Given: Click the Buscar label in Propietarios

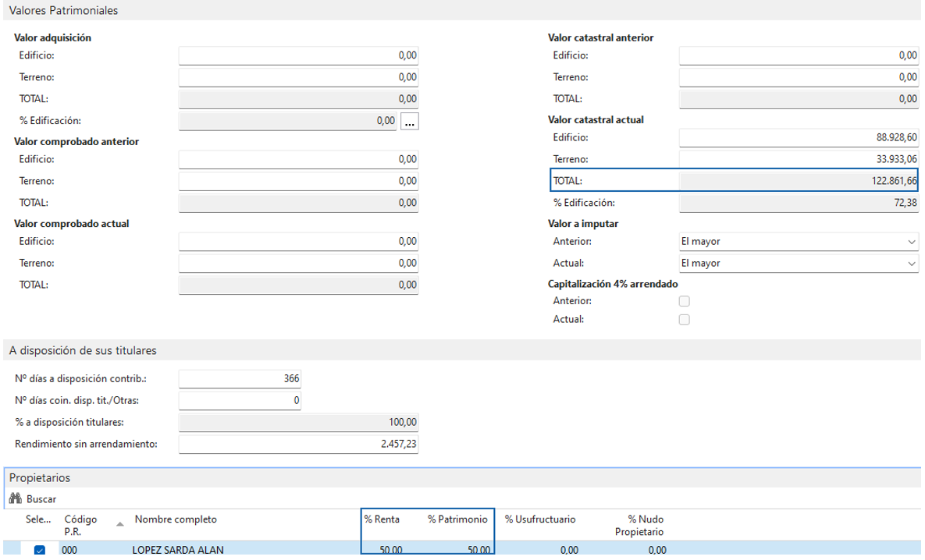Looking at the screenshot, I should pos(41,499).
